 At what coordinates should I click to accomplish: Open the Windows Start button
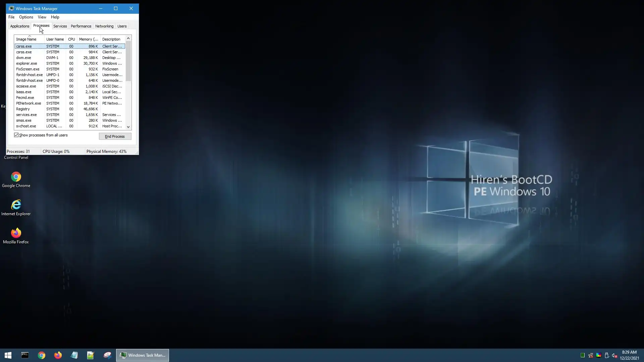point(8,355)
